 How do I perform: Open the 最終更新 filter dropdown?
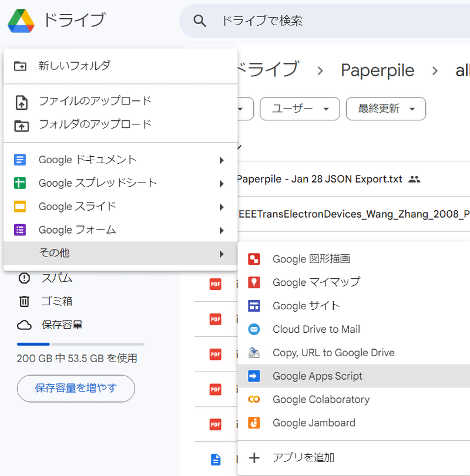pos(386,109)
